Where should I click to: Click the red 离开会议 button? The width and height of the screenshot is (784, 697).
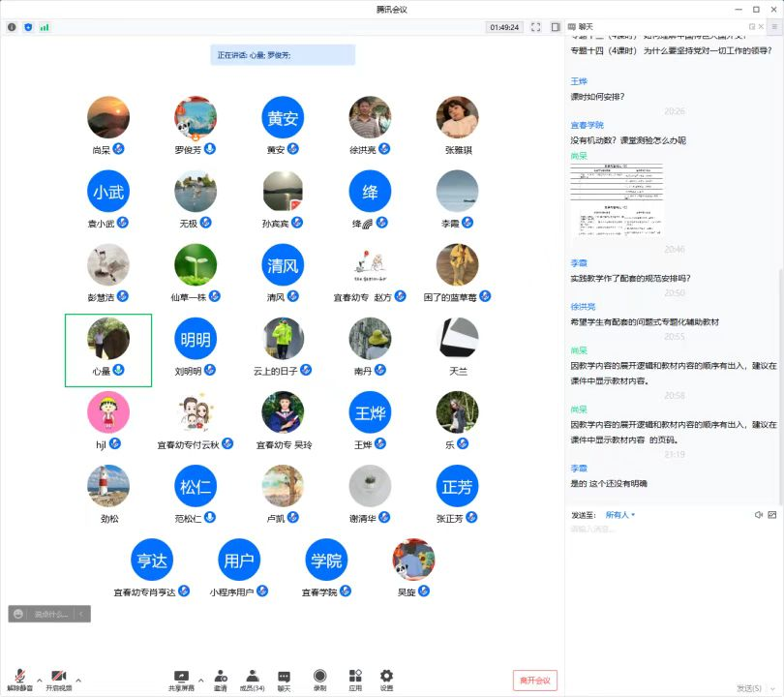[535, 681]
